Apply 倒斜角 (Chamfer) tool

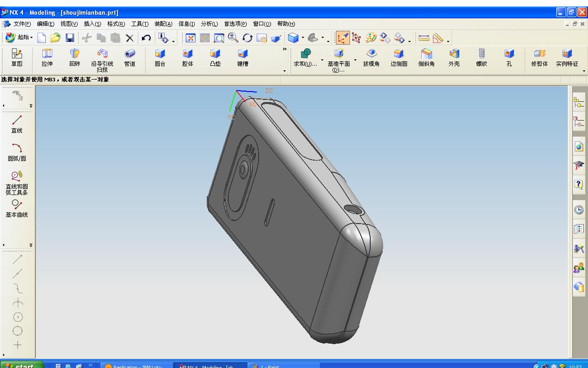[x=426, y=58]
